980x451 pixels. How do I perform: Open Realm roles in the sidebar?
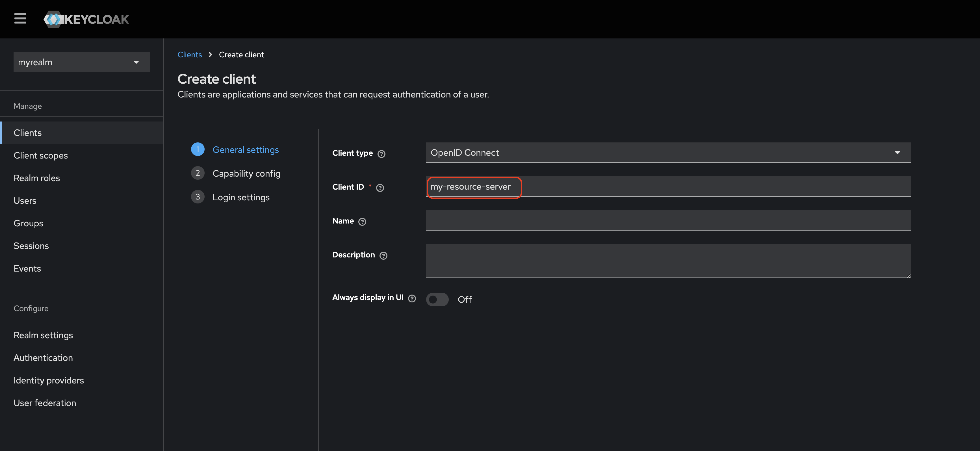click(82, 178)
